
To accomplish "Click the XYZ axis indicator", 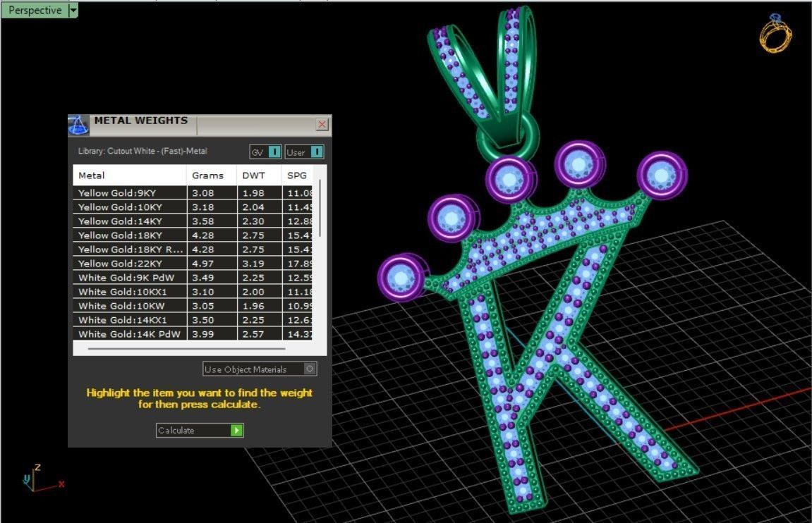I will (43, 479).
